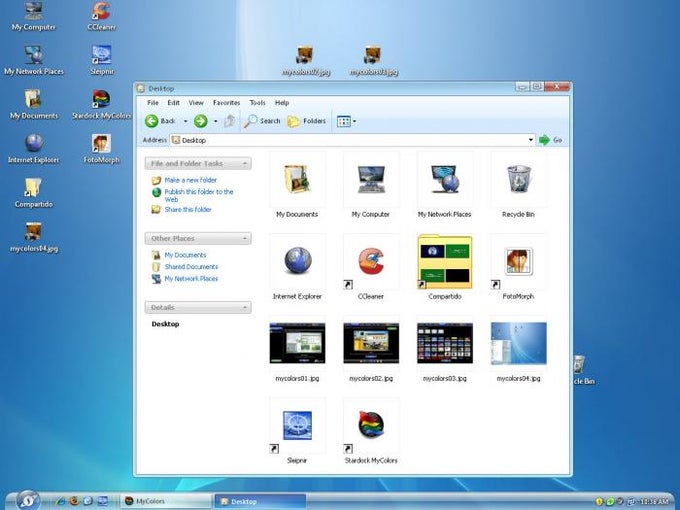Expand the Address bar dropdown
The image size is (680, 510).
(531, 140)
